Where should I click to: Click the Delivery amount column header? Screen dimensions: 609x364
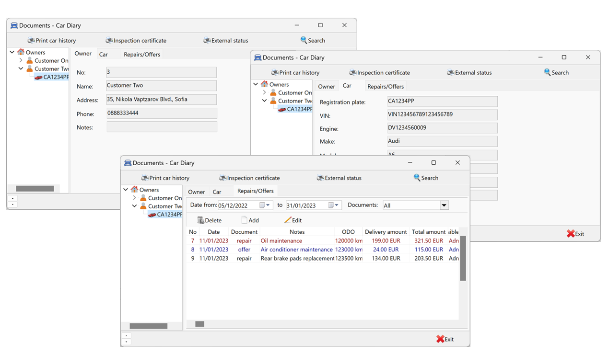pyautogui.click(x=386, y=232)
